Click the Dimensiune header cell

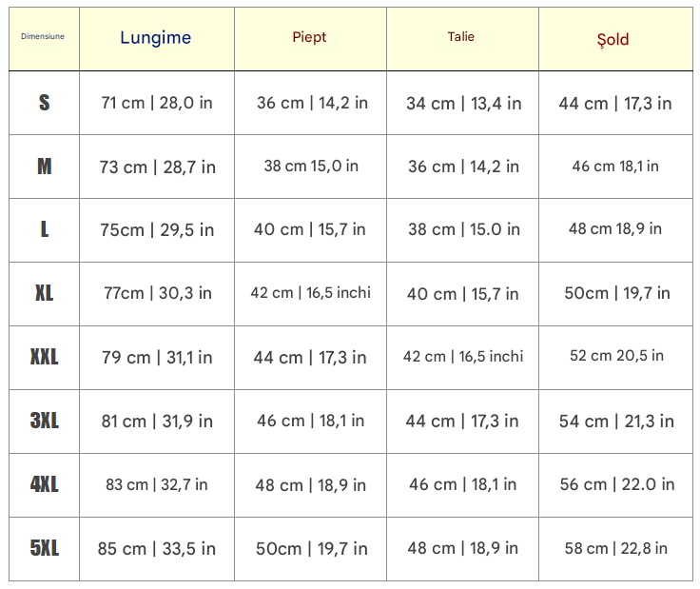(x=43, y=37)
